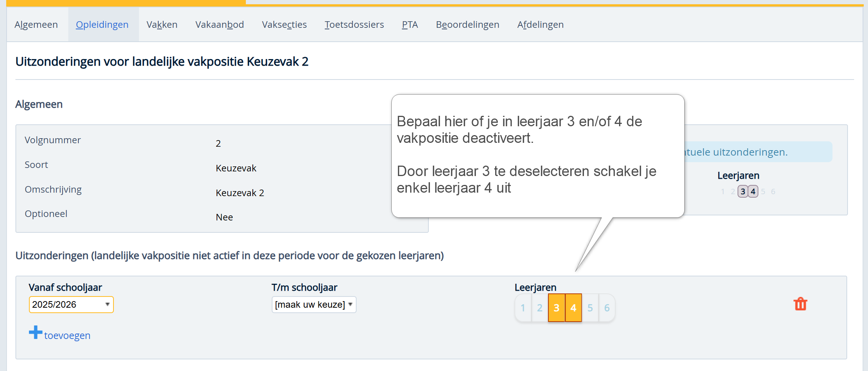Expand the T/m schooljaar dropdown
Screen dimensions: 868x371
313,305
